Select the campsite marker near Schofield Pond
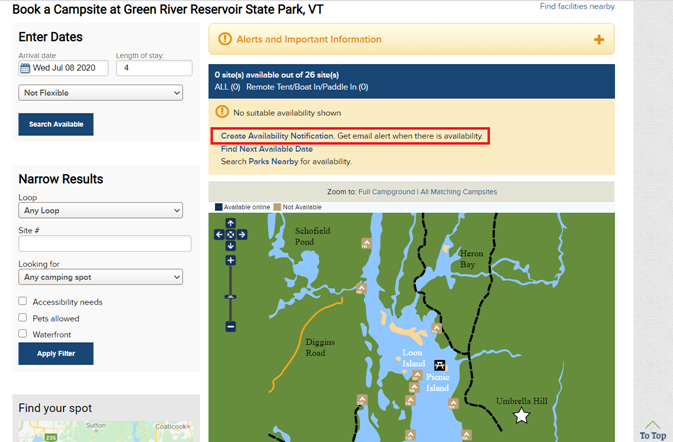 (366, 243)
